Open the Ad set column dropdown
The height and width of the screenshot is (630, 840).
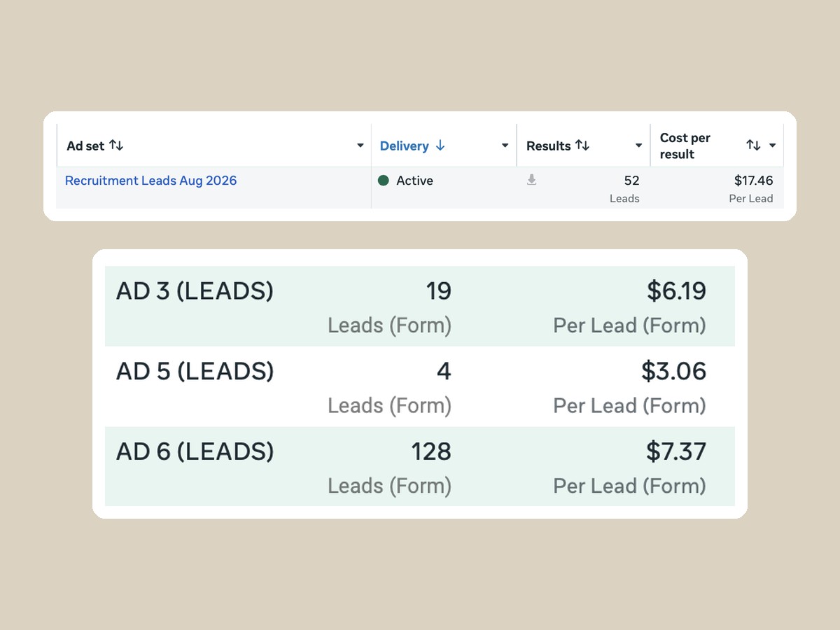point(360,146)
